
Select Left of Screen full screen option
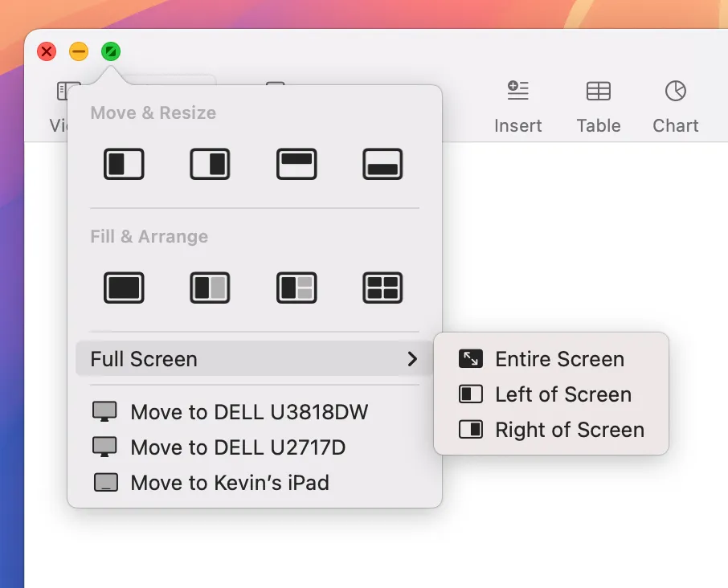coord(563,394)
